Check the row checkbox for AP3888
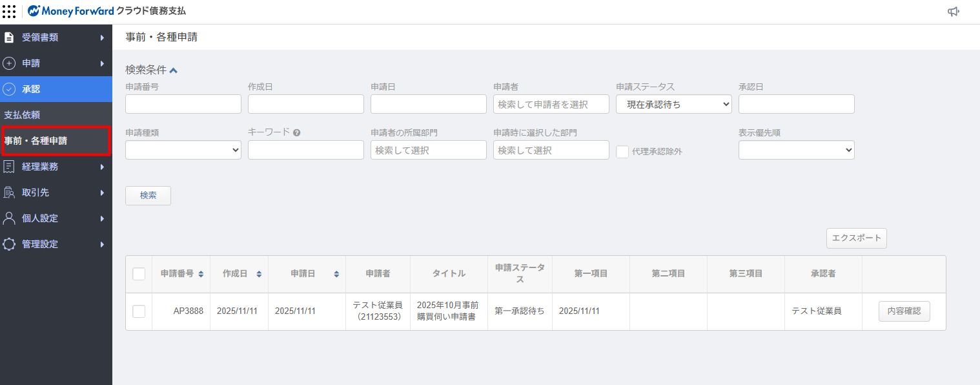The width and height of the screenshot is (980, 385). click(x=139, y=311)
